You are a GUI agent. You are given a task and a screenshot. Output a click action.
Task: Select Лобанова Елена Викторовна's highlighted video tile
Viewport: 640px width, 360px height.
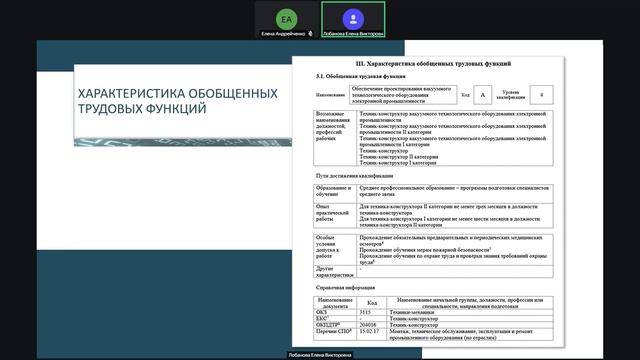(x=353, y=20)
